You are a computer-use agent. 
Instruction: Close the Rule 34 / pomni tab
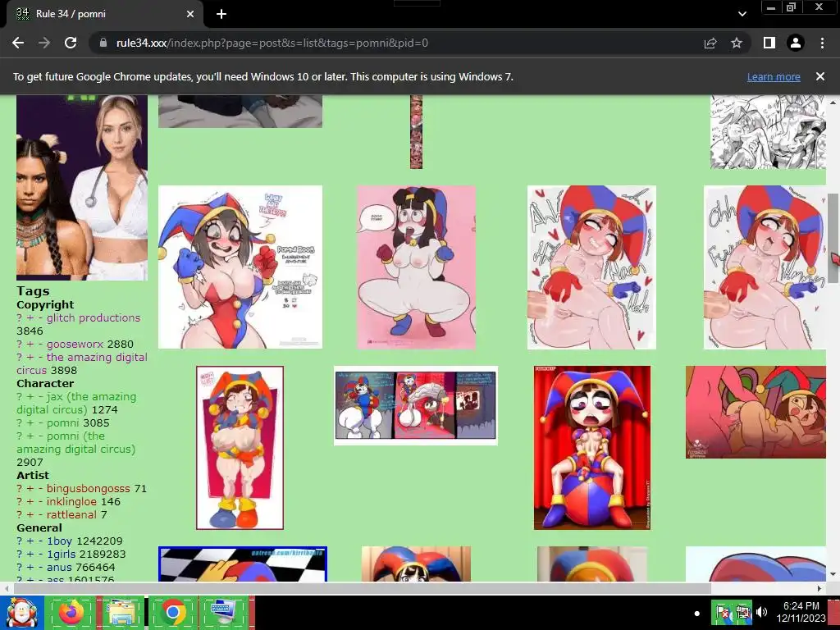(190, 14)
